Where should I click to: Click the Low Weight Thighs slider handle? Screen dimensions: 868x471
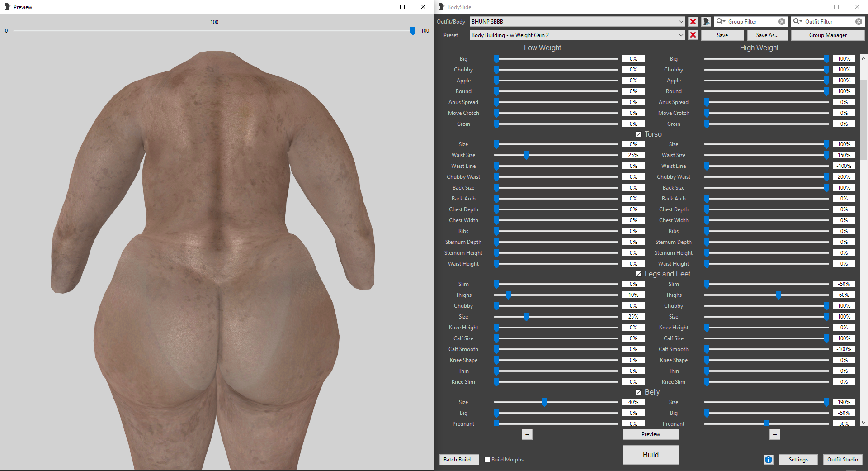pyautogui.click(x=509, y=295)
